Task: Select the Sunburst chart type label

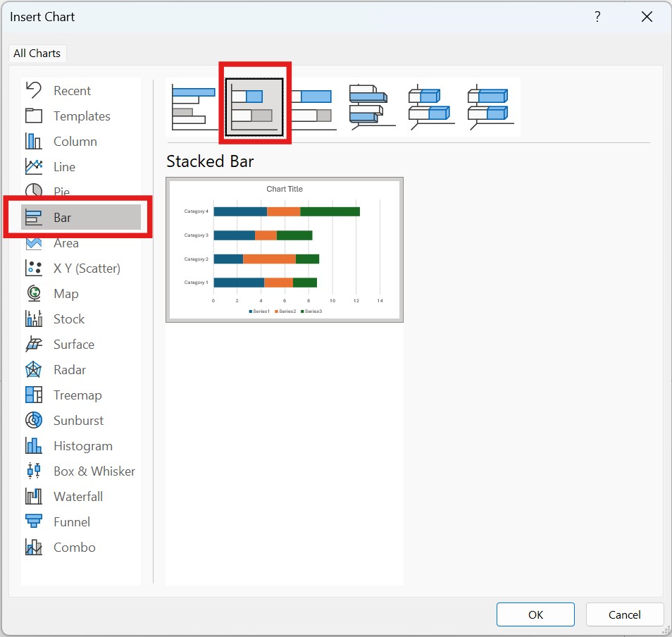Action: point(78,420)
